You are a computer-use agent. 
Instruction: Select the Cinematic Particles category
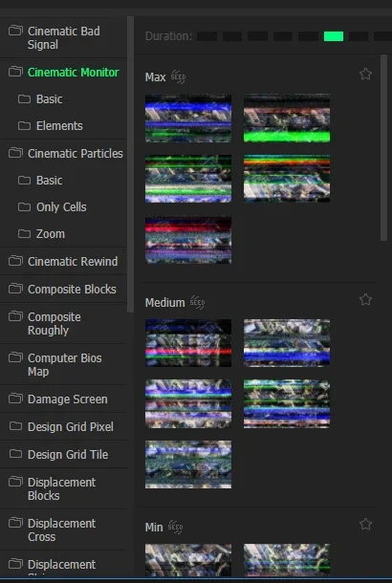[63, 153]
